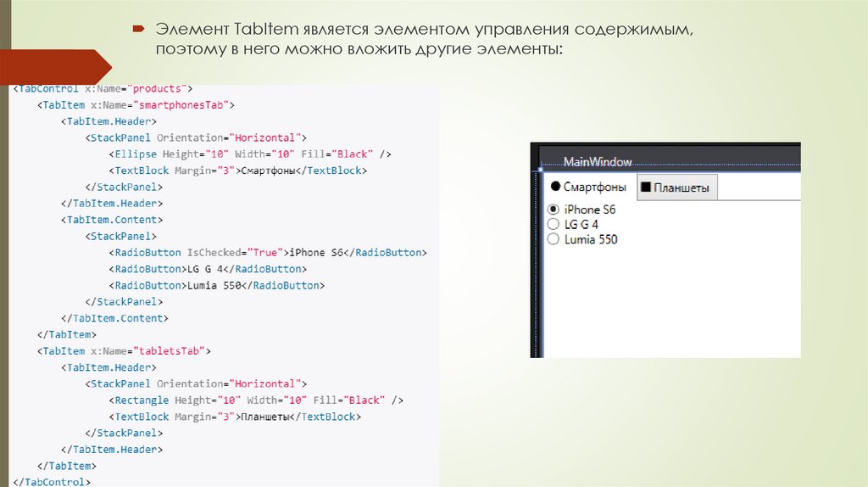Pick the Lumia 550 radio button
Screen dimensions: 868x487
553,239
